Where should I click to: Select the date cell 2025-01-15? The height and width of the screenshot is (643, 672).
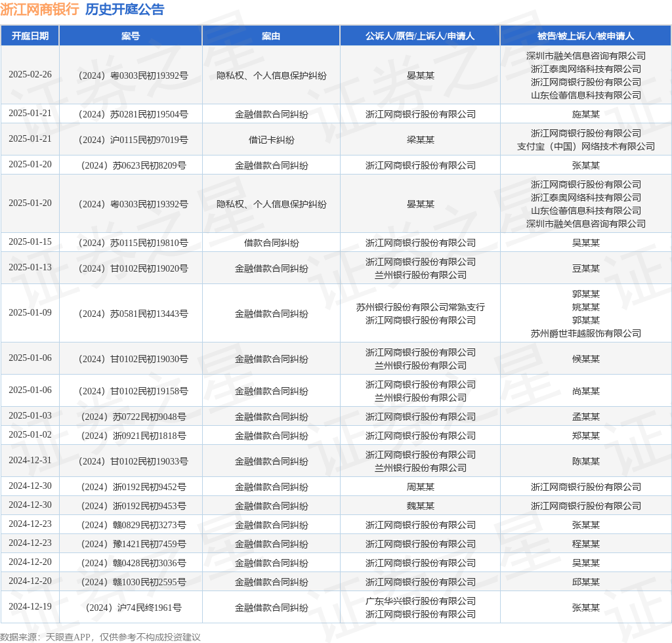click(x=30, y=242)
